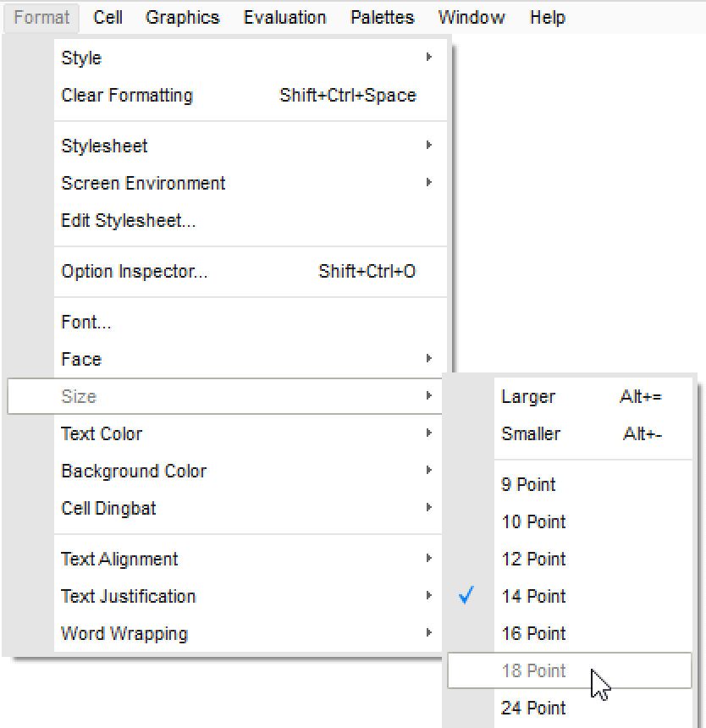Click Clear Formatting

click(x=127, y=95)
